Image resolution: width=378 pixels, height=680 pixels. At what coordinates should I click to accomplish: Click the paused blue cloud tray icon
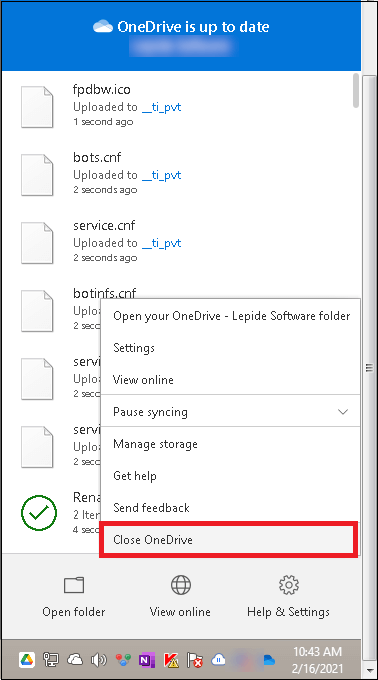point(218,660)
